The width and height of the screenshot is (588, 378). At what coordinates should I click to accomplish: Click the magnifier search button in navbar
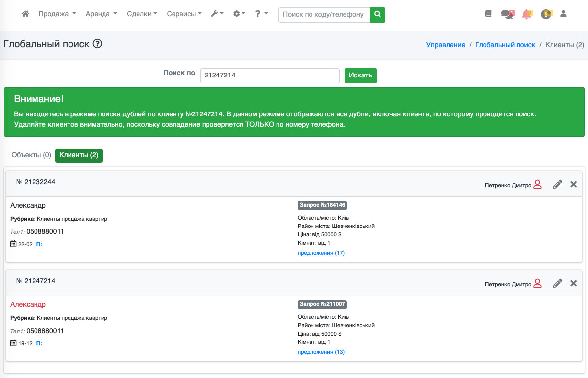click(378, 15)
